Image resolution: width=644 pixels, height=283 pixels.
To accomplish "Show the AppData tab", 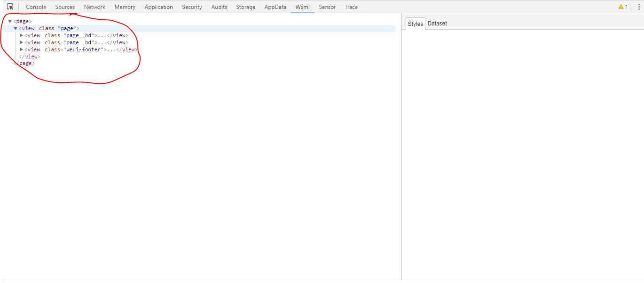I will coord(275,7).
